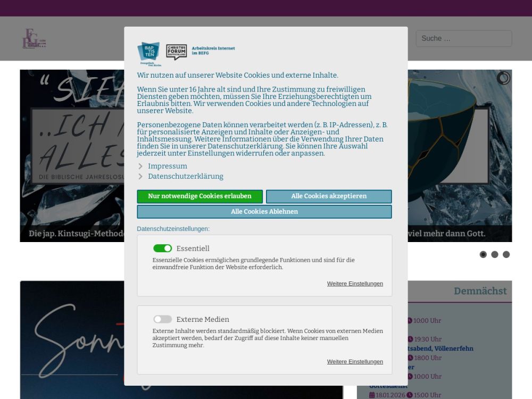This screenshot has height=399, width=532.
Task: Expand the chevron beside Impressum
Action: coord(140,167)
